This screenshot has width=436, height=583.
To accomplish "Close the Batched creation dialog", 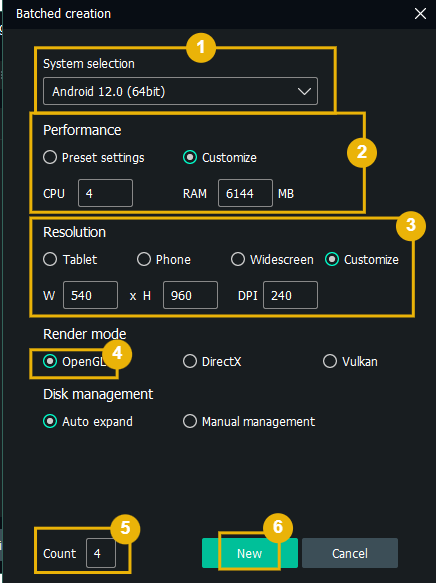I will 420,14.
